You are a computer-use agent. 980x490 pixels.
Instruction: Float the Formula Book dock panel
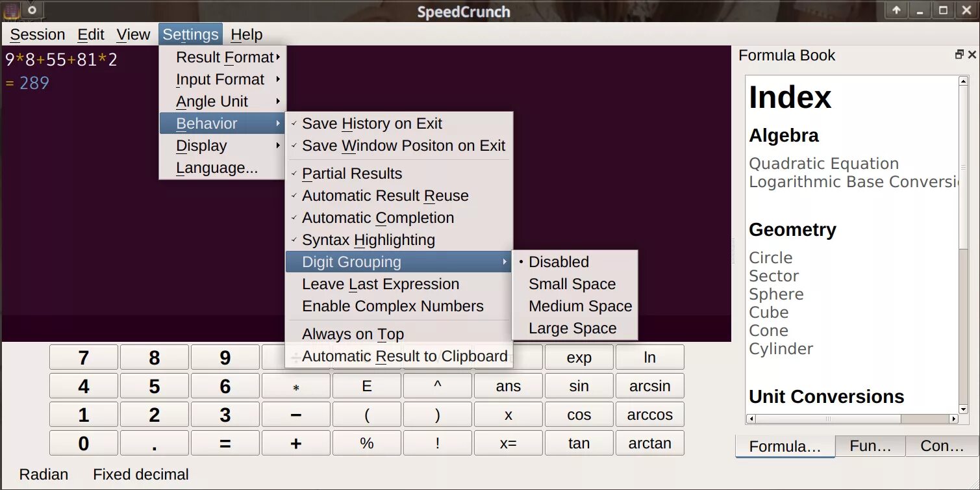click(959, 55)
